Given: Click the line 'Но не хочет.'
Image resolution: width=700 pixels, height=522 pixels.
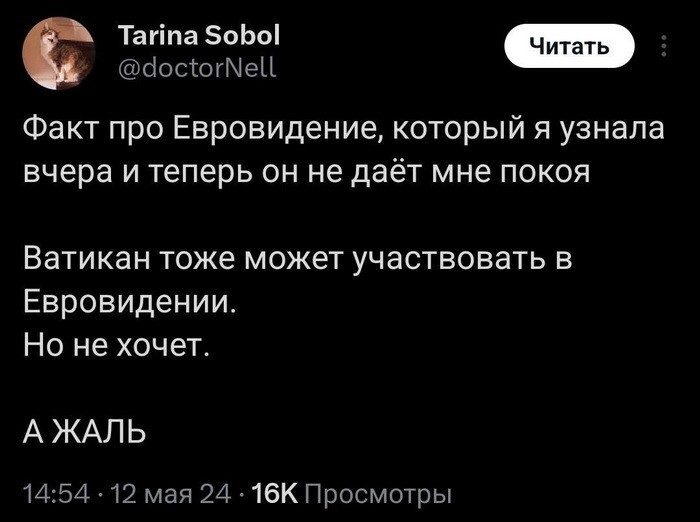Looking at the screenshot, I should point(115,344).
